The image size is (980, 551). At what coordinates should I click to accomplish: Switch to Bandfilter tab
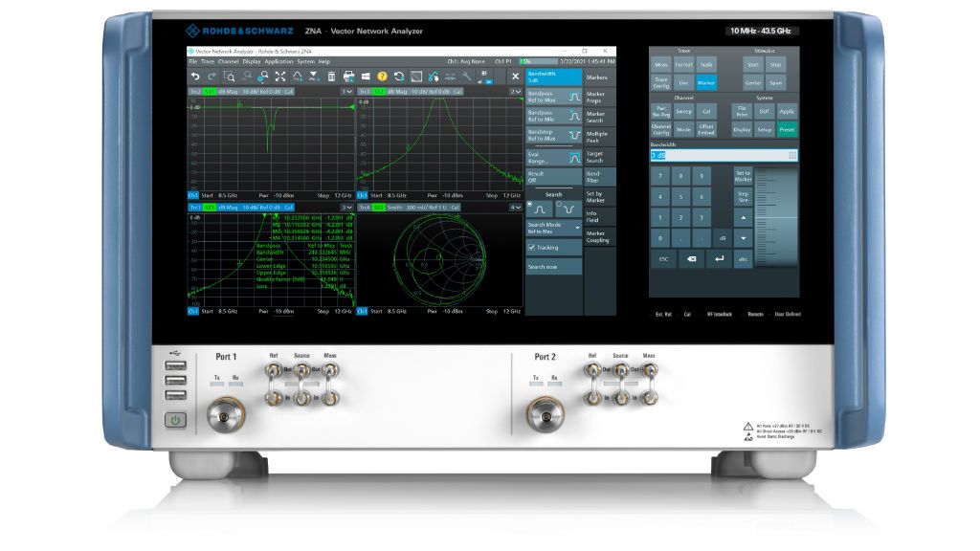(x=599, y=177)
